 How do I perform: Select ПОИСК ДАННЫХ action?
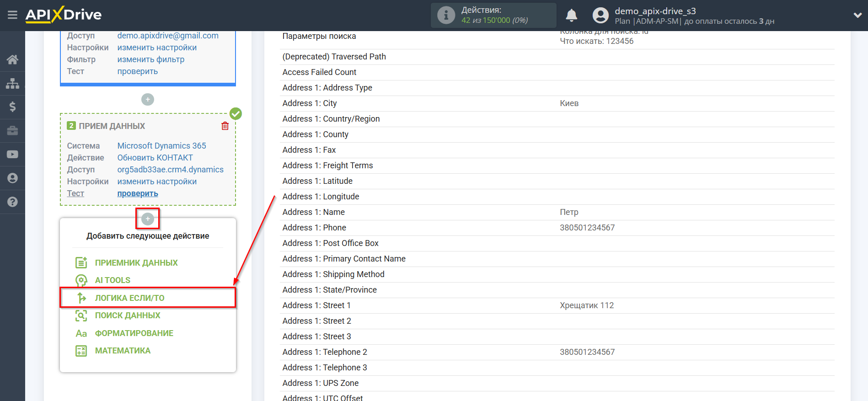(128, 315)
